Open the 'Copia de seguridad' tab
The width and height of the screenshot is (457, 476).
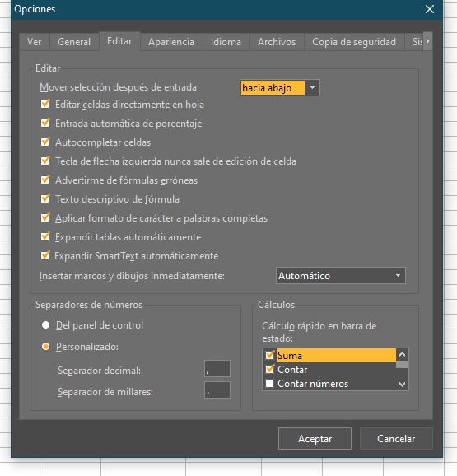[x=354, y=42]
